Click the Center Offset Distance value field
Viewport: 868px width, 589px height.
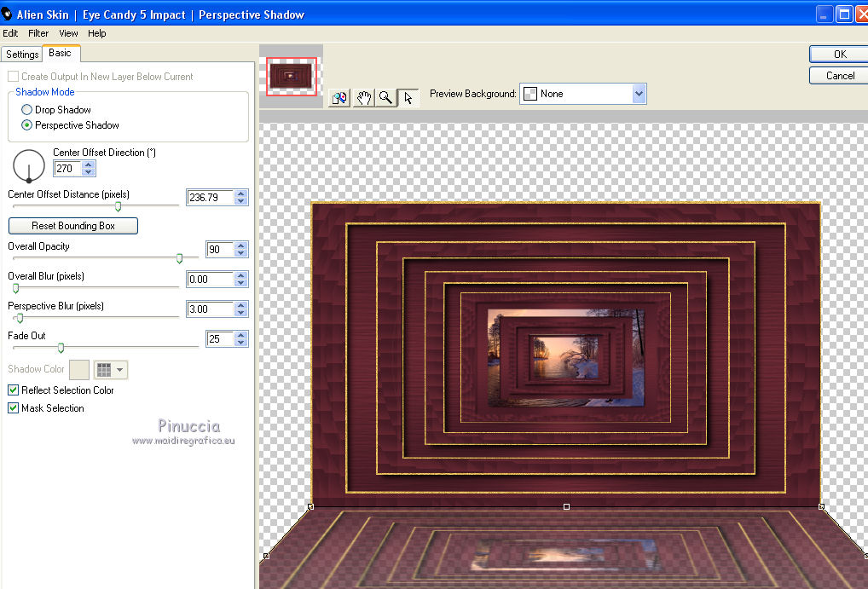(211, 197)
